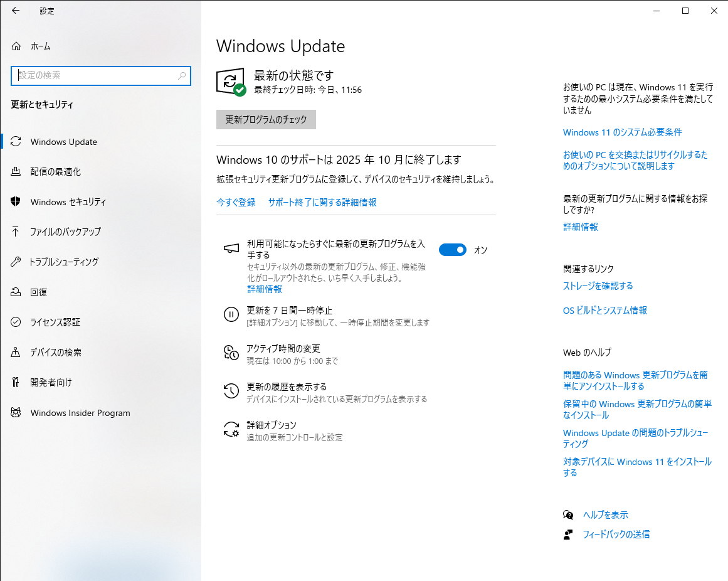728x581 pixels.
Task: Toggle off get latest updates switch
Action: pyautogui.click(x=453, y=250)
